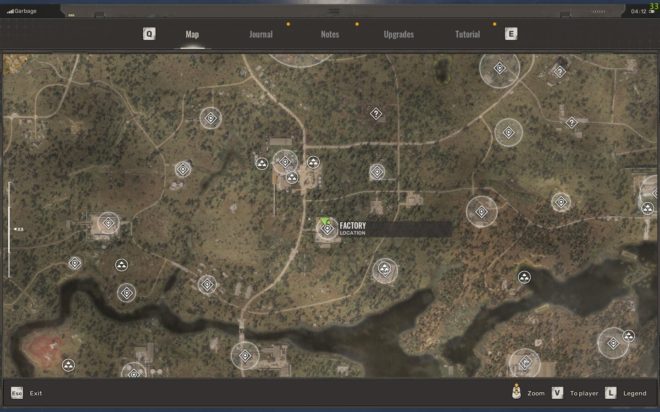Open the map Legend with the L key button
660x412 pixels.
[x=626, y=393]
